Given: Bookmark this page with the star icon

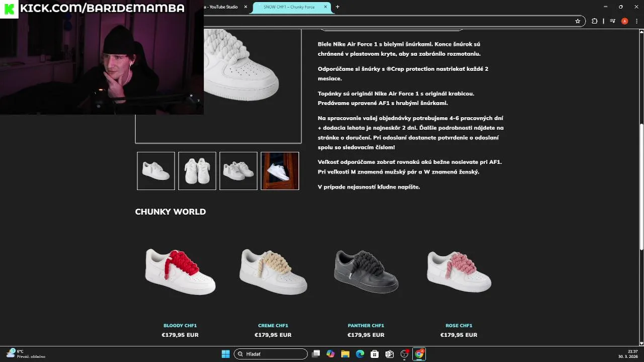Looking at the screenshot, I should 578,21.
